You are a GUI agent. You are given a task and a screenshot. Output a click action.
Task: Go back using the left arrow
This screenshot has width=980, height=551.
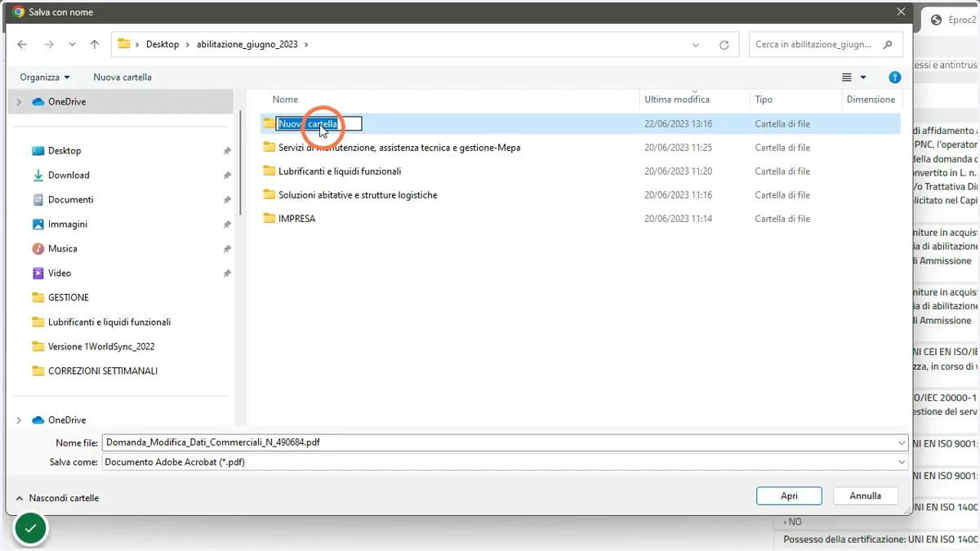[22, 45]
